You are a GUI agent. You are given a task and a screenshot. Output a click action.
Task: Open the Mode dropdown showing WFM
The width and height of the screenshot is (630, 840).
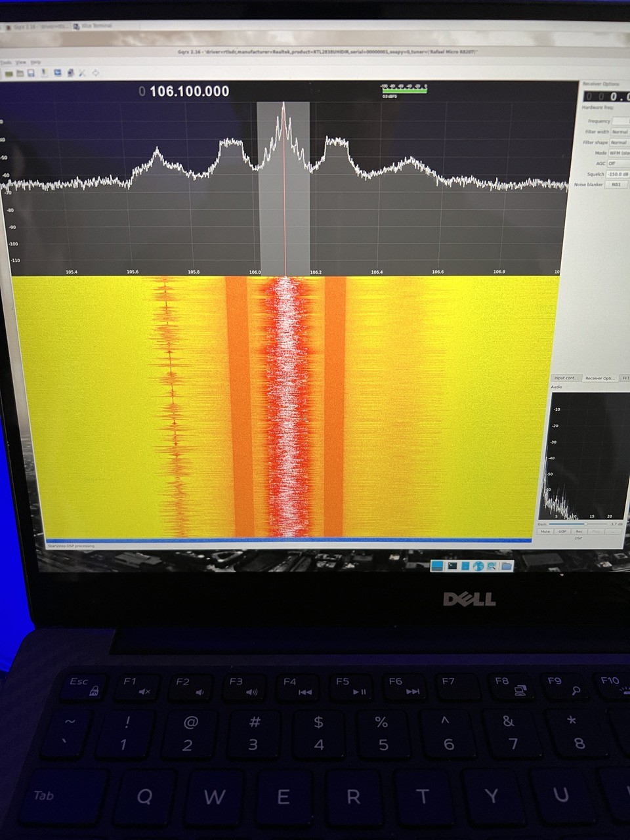click(619, 153)
